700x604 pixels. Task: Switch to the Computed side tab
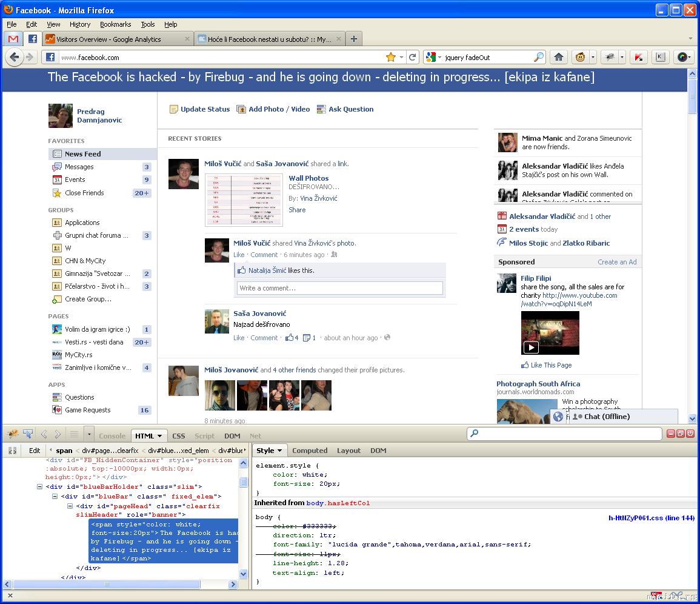click(310, 451)
